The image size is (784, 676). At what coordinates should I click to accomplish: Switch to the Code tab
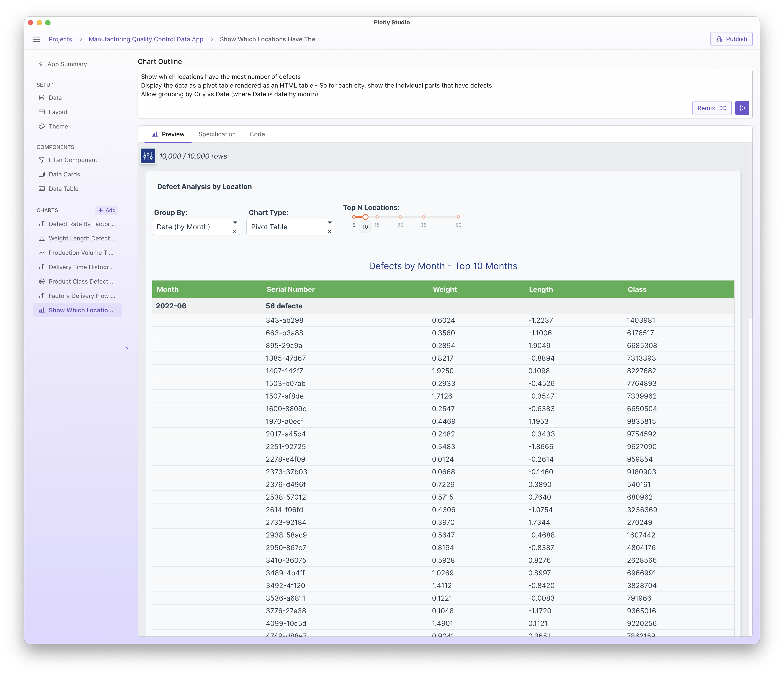(x=257, y=134)
